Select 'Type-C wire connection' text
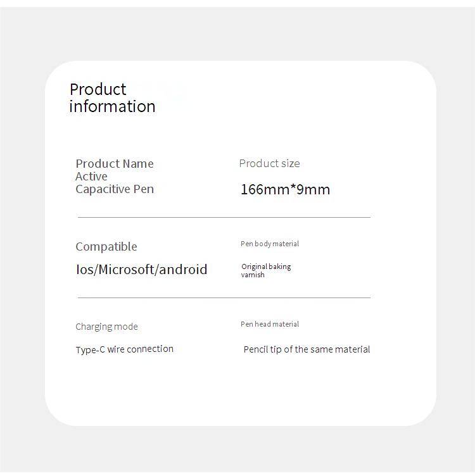The height and width of the screenshot is (476, 475). [x=125, y=349]
